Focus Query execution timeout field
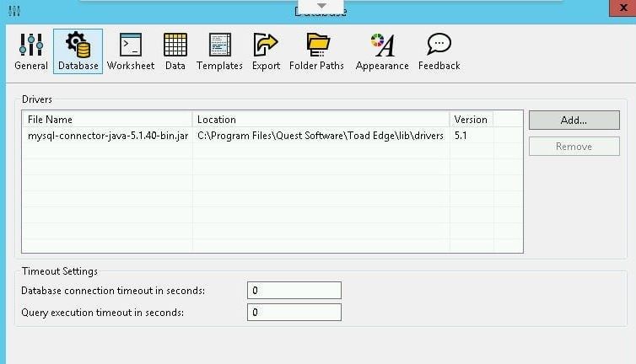 pyautogui.click(x=294, y=312)
